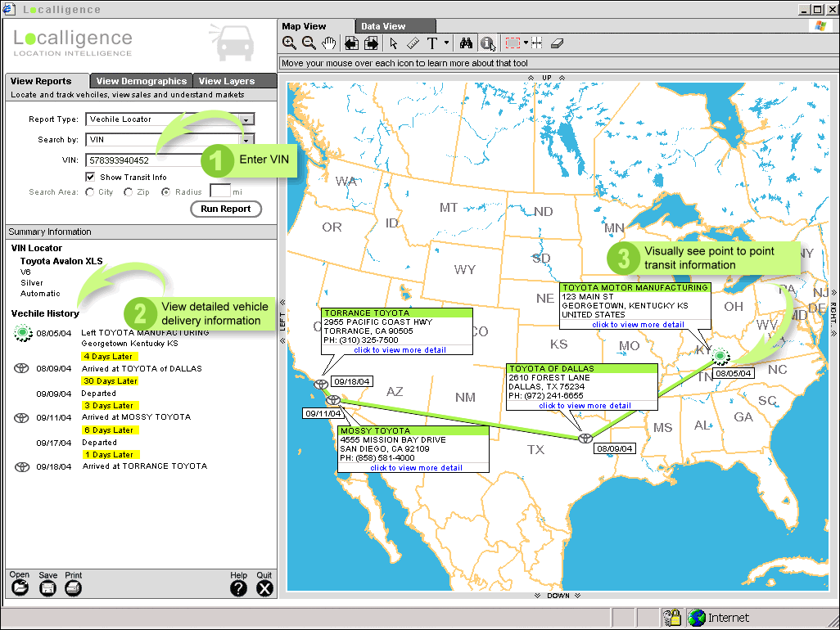Click the Windows flag logo icon
Screen dimensions: 840x630
click(x=820, y=25)
